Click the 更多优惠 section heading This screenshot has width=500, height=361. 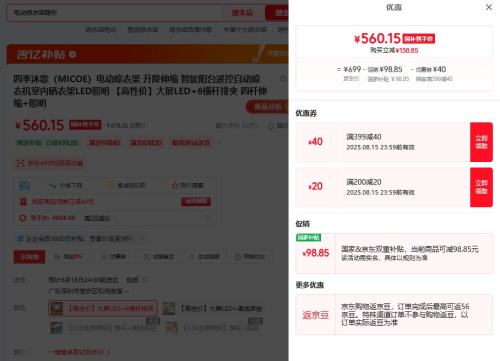pos(310,285)
